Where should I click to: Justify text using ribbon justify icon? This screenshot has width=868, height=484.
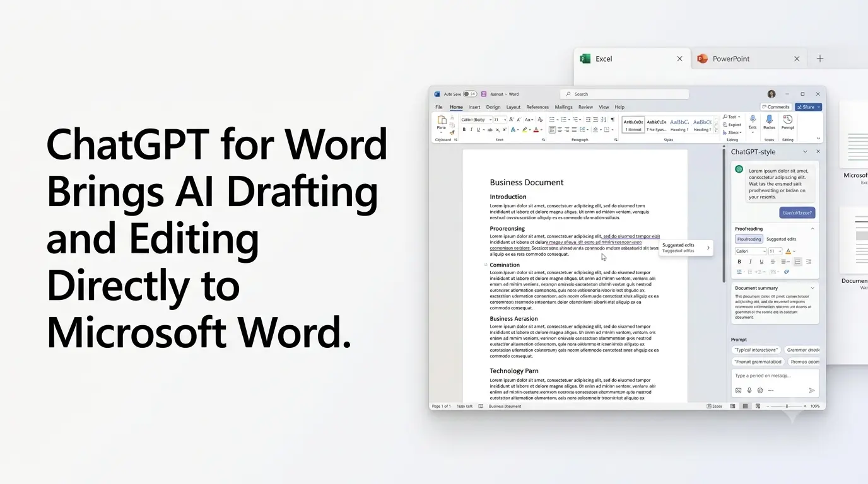pyautogui.click(x=574, y=130)
